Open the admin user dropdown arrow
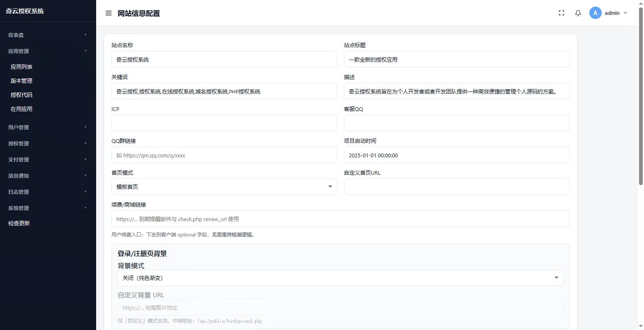Viewport: 644px width, 330px height. [625, 13]
